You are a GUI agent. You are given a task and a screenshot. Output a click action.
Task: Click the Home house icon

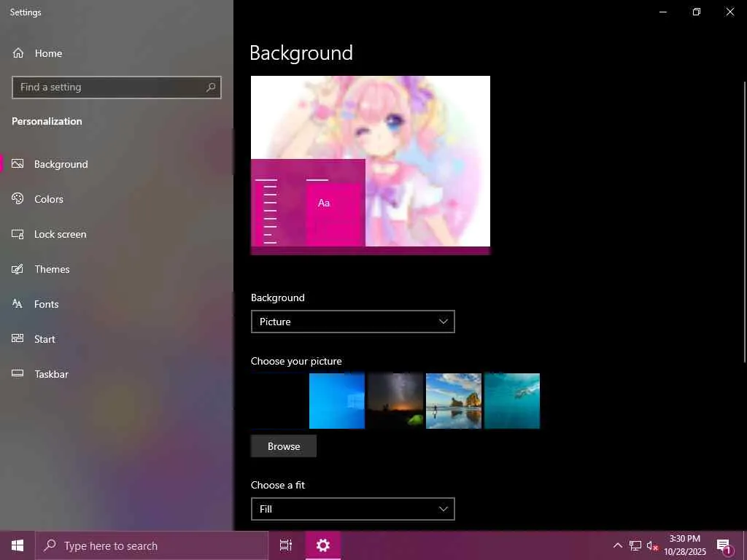pyautogui.click(x=18, y=53)
